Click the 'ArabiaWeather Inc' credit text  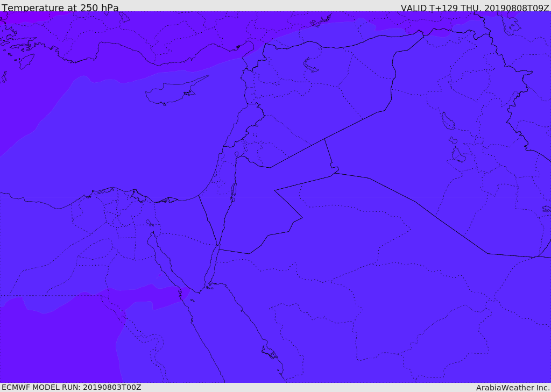pyautogui.click(x=513, y=388)
